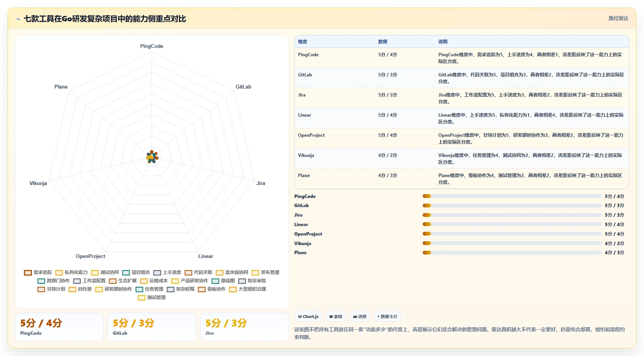Click the Chart.js badge

(308, 316)
